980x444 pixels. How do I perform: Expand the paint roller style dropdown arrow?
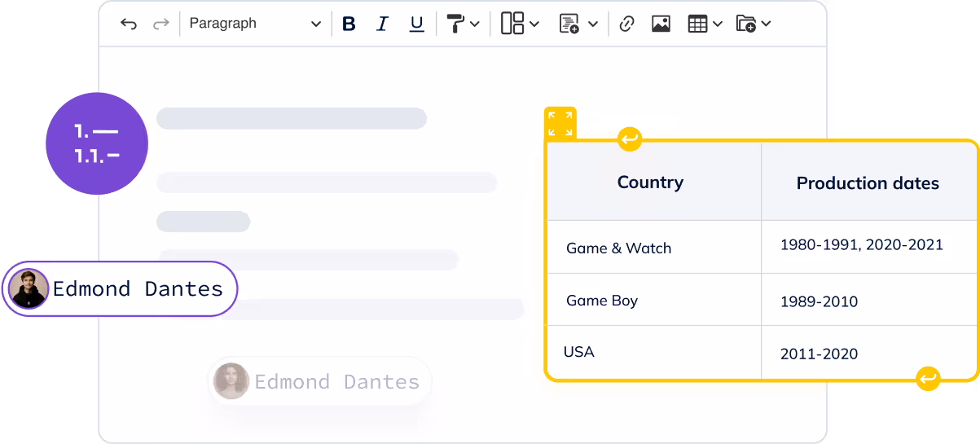[x=475, y=24]
